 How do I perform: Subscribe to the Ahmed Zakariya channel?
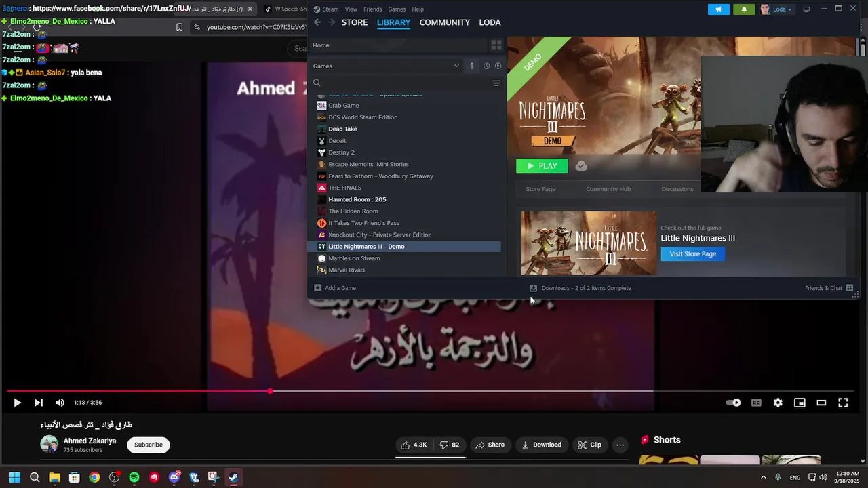pyautogui.click(x=149, y=445)
